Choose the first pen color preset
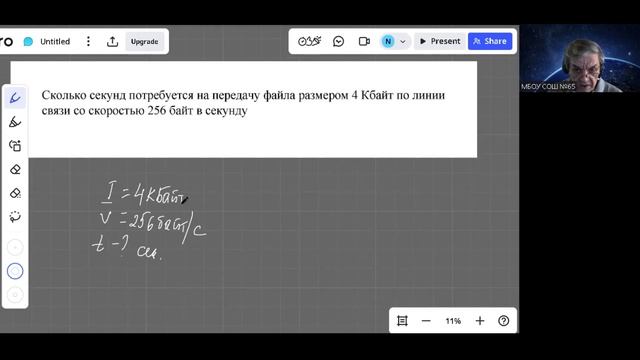Viewport: 640px width, 360px height. [x=15, y=247]
